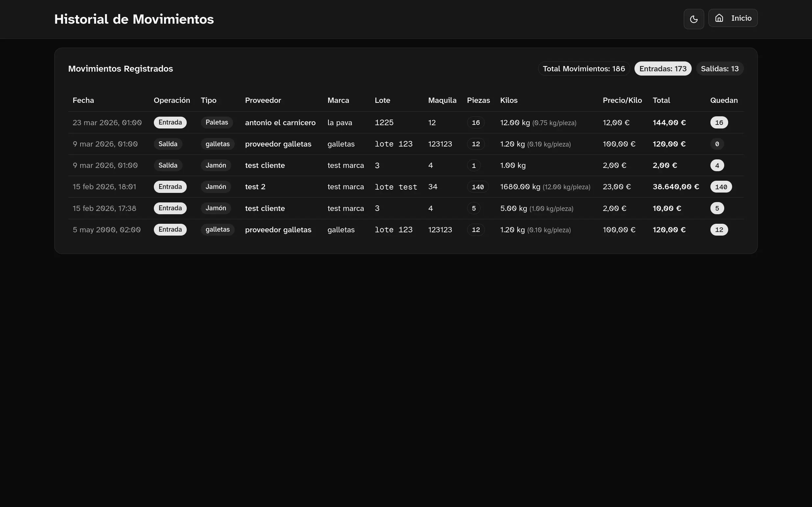
Task: Click the 10,00 € total
Action: tap(667, 208)
